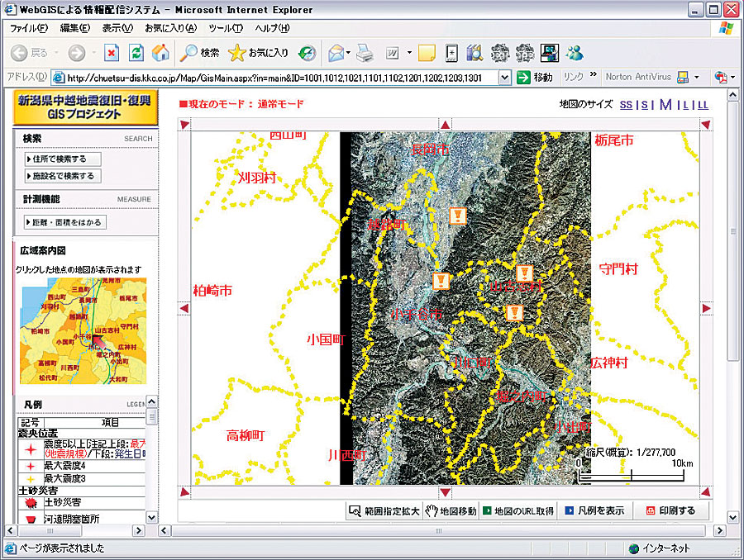The width and height of the screenshot is (744, 560).
Task: Click 地図のURL取得 button
Action: pyautogui.click(x=518, y=511)
